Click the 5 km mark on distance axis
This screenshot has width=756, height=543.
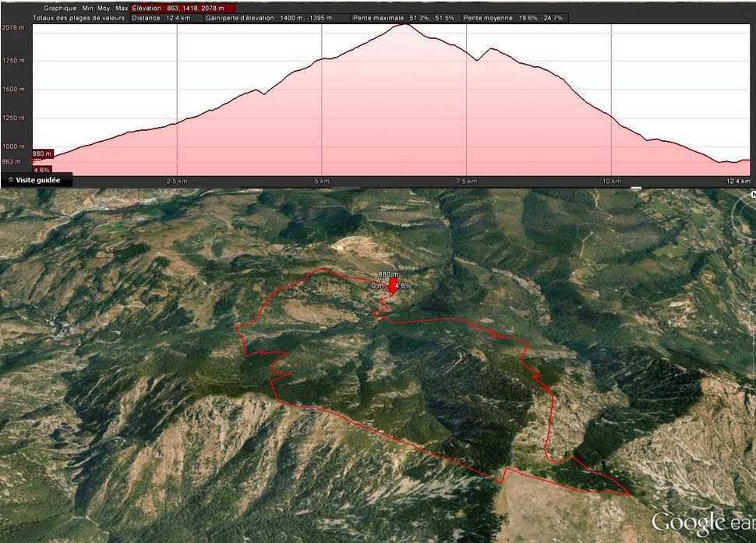tap(322, 181)
